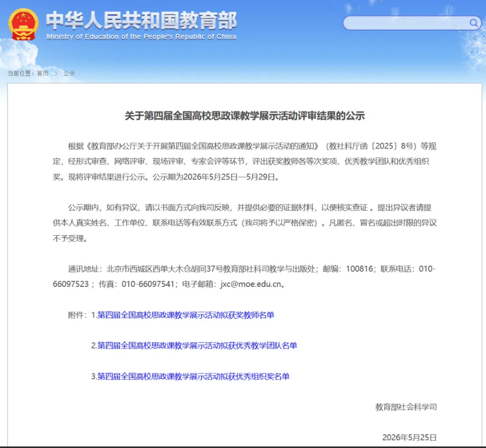Click the search magnifier icon
The height and width of the screenshot is (448, 486).
click(x=473, y=23)
